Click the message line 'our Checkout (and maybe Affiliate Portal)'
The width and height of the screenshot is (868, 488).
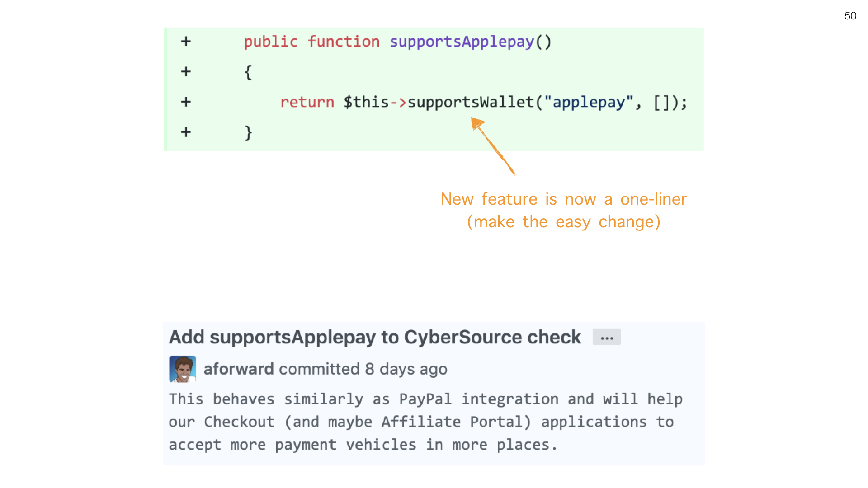click(x=421, y=422)
